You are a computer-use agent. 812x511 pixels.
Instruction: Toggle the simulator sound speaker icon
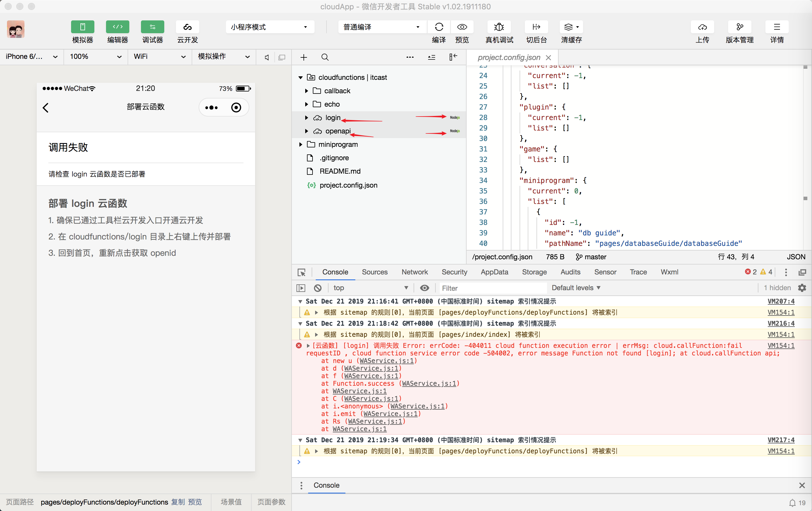click(267, 57)
